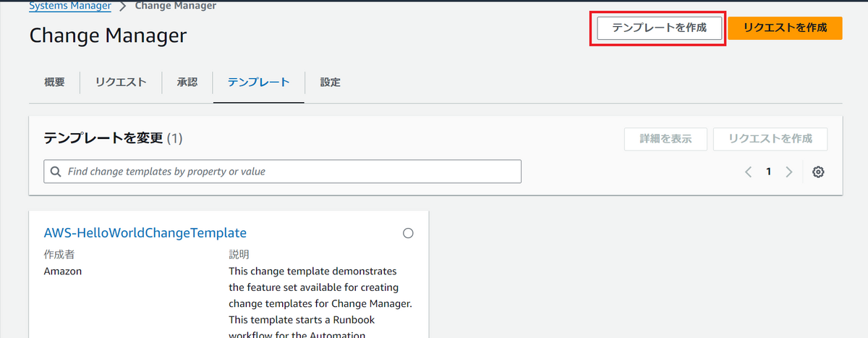Click the テンプレートを作成 button

coord(659,28)
